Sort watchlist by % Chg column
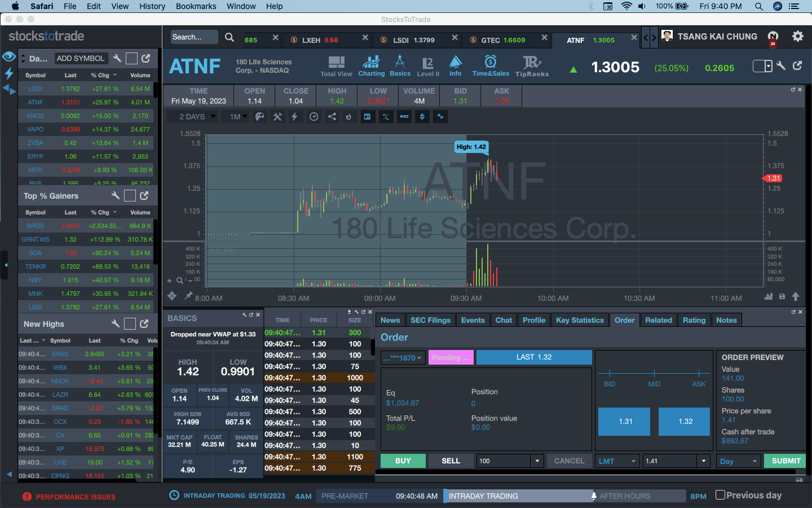This screenshot has width=812, height=508. (x=103, y=75)
